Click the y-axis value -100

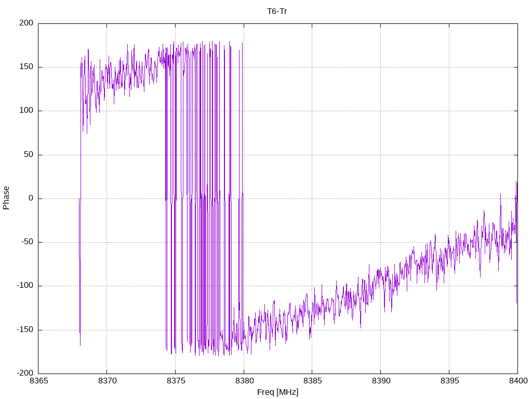[x=25, y=286]
